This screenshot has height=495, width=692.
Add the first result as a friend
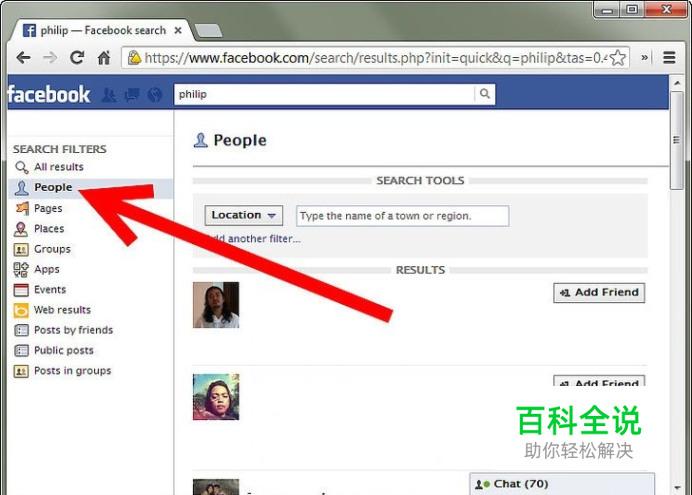599,292
